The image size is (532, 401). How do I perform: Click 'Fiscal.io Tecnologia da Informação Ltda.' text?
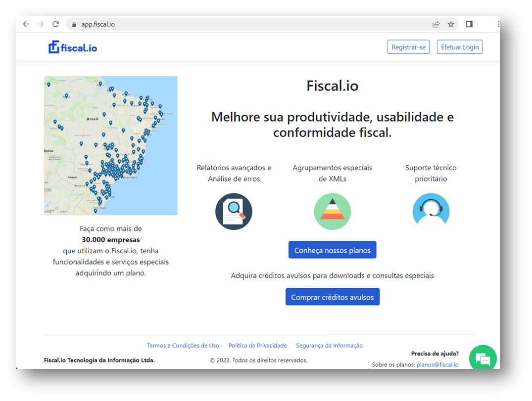pos(99,360)
